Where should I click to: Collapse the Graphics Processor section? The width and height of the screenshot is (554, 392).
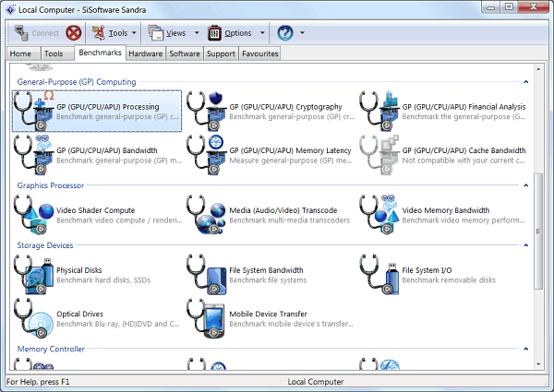tap(525, 185)
